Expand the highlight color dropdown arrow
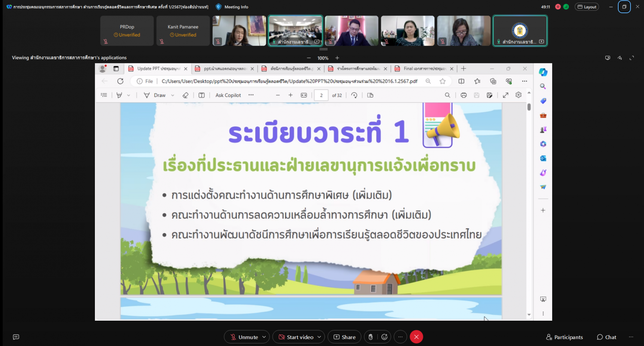 pyautogui.click(x=129, y=95)
